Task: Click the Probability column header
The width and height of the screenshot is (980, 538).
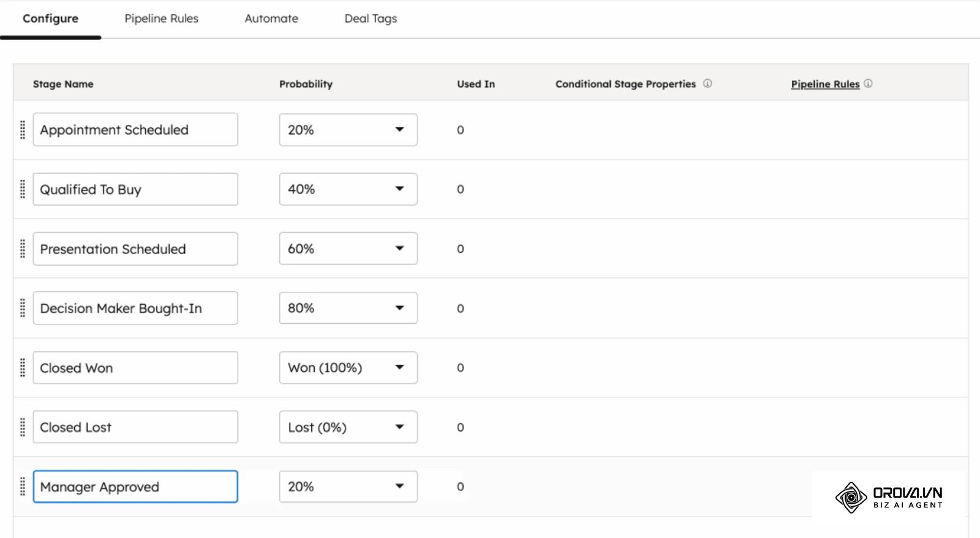Action: pos(306,84)
